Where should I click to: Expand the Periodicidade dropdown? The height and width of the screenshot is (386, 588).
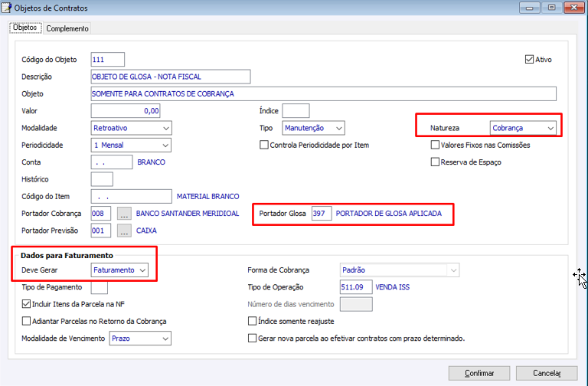pyautogui.click(x=131, y=146)
